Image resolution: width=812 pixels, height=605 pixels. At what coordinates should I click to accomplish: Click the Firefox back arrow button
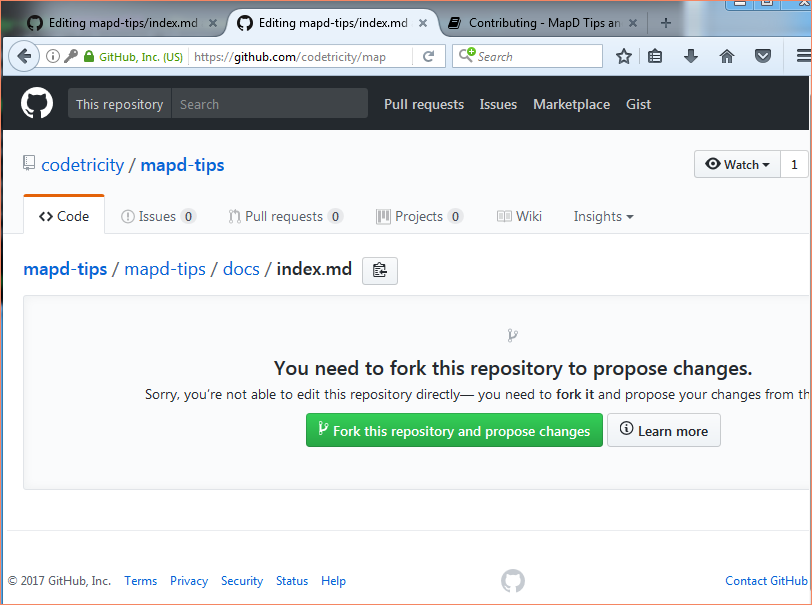pyautogui.click(x=24, y=56)
